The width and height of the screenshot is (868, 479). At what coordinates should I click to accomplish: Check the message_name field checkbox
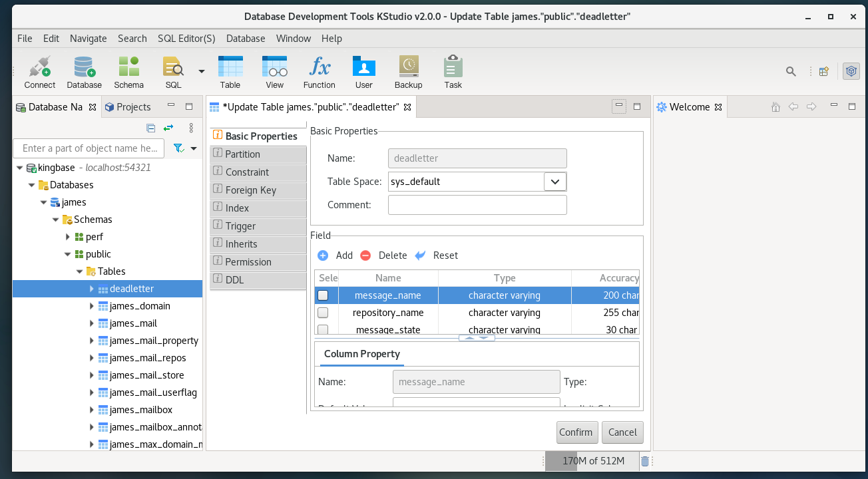pyautogui.click(x=323, y=295)
